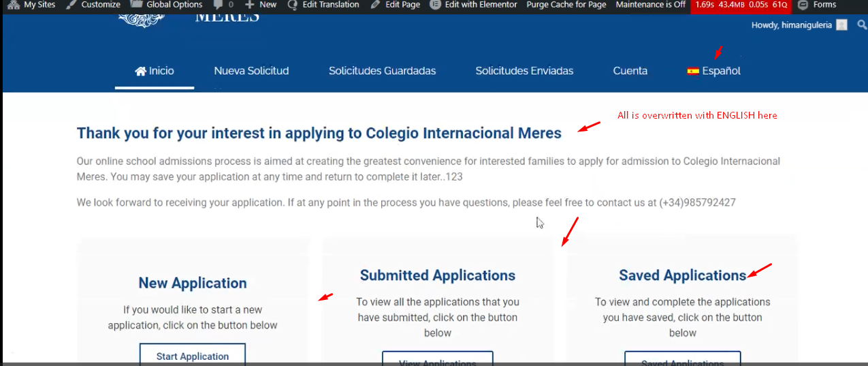Click Edit Translation in admin bar

[323, 5]
